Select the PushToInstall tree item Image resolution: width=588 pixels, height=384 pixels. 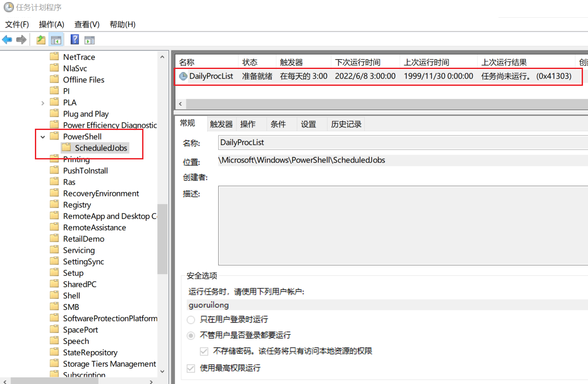pos(85,170)
